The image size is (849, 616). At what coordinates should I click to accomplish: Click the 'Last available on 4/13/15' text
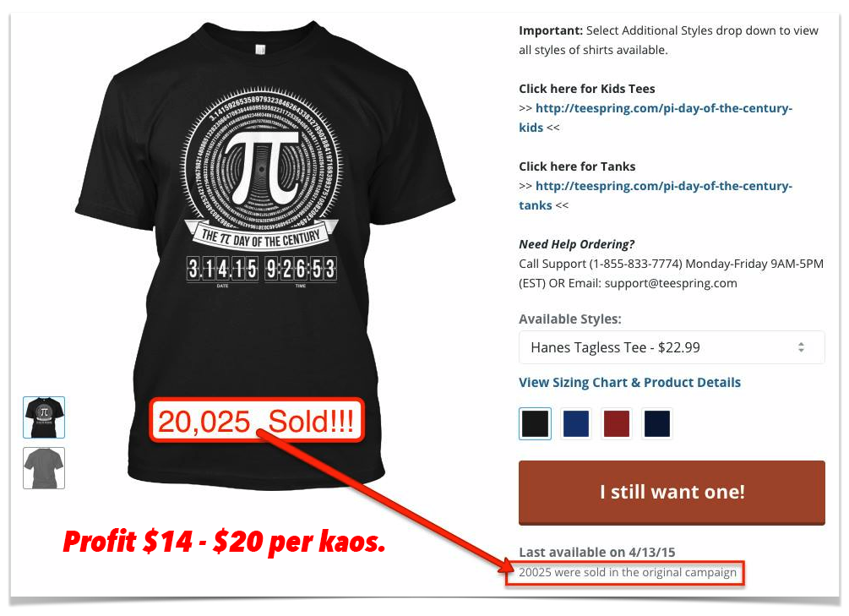tap(596, 552)
